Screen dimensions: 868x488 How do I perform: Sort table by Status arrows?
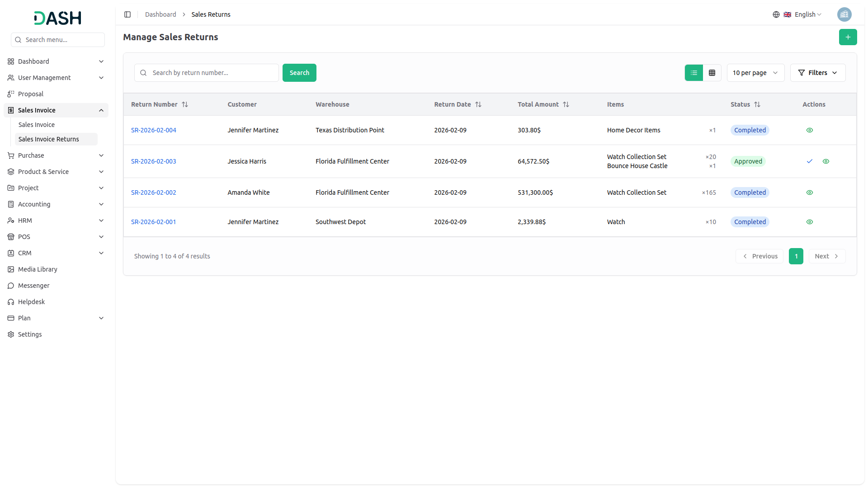click(757, 104)
